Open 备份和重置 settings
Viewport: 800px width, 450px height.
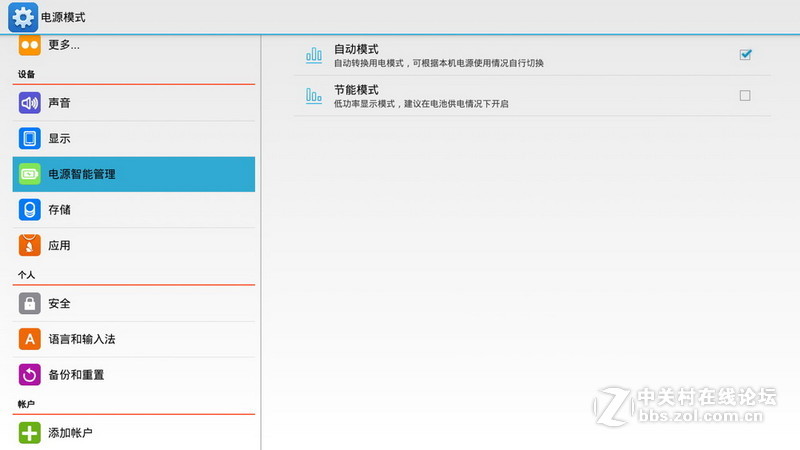(134, 375)
